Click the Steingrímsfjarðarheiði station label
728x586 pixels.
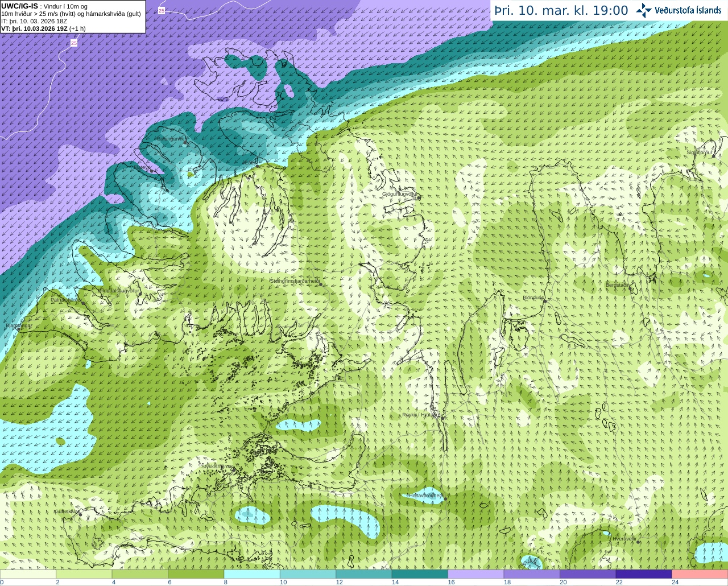295,281
